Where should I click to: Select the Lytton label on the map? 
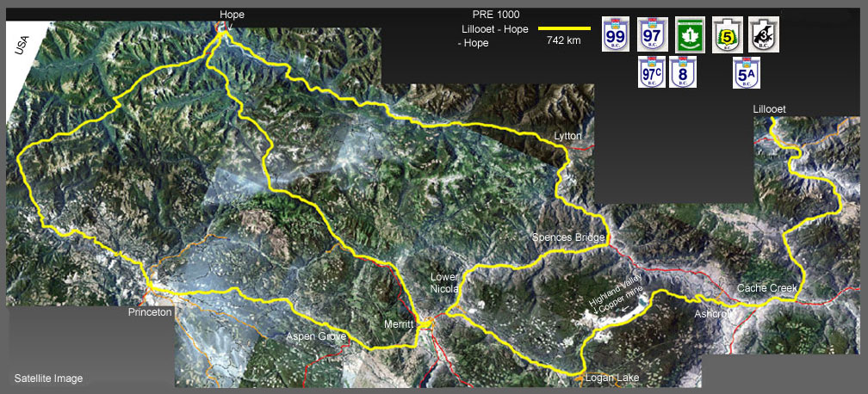(568, 137)
